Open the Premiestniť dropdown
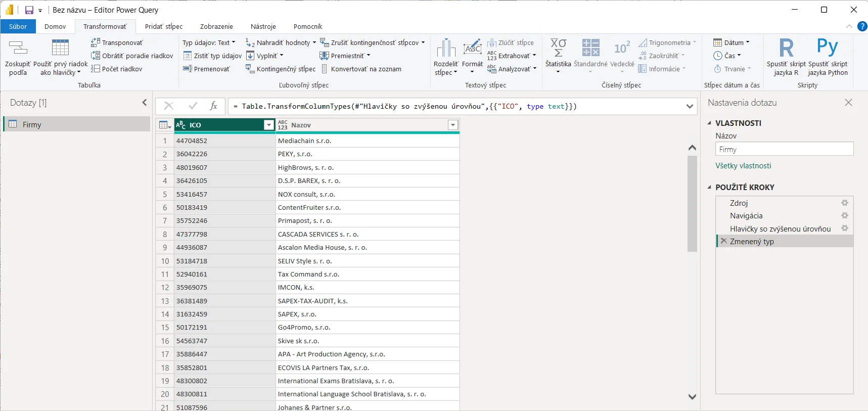This screenshot has height=411, width=868. pyautogui.click(x=369, y=56)
